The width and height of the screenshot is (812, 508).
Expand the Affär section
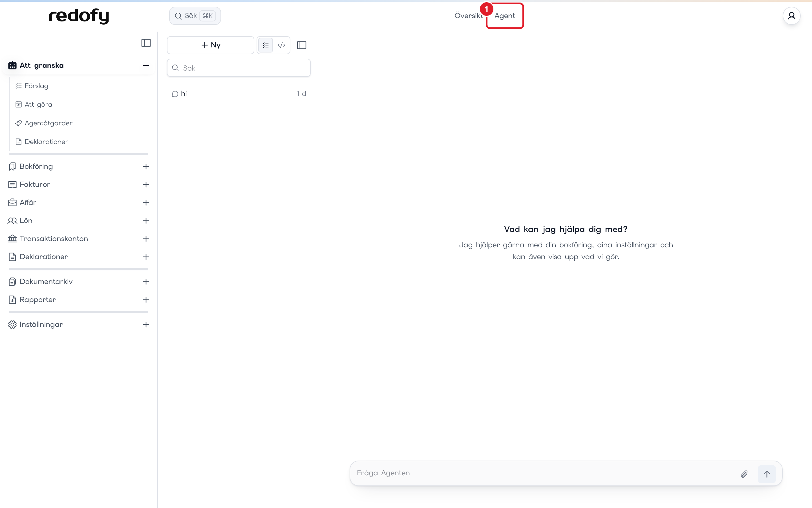click(x=146, y=203)
